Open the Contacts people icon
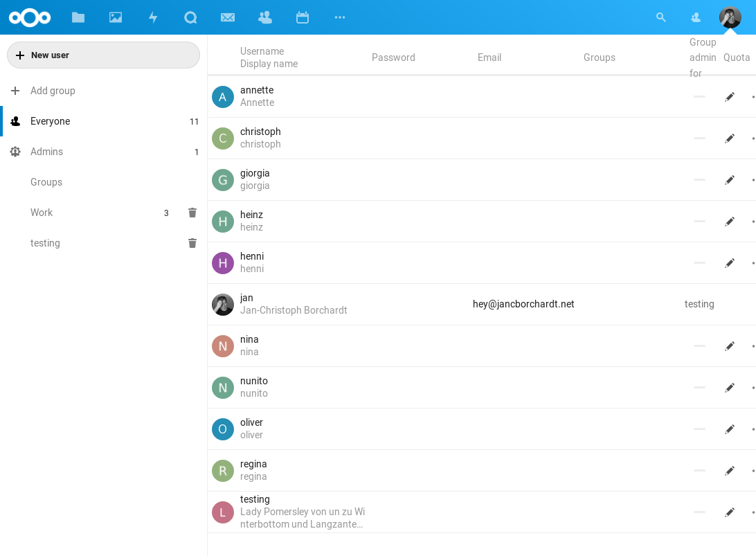 [x=265, y=18]
